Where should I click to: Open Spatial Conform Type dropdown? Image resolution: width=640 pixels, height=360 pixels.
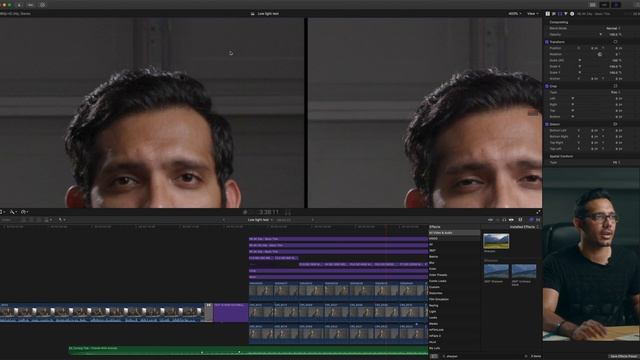click(616, 162)
